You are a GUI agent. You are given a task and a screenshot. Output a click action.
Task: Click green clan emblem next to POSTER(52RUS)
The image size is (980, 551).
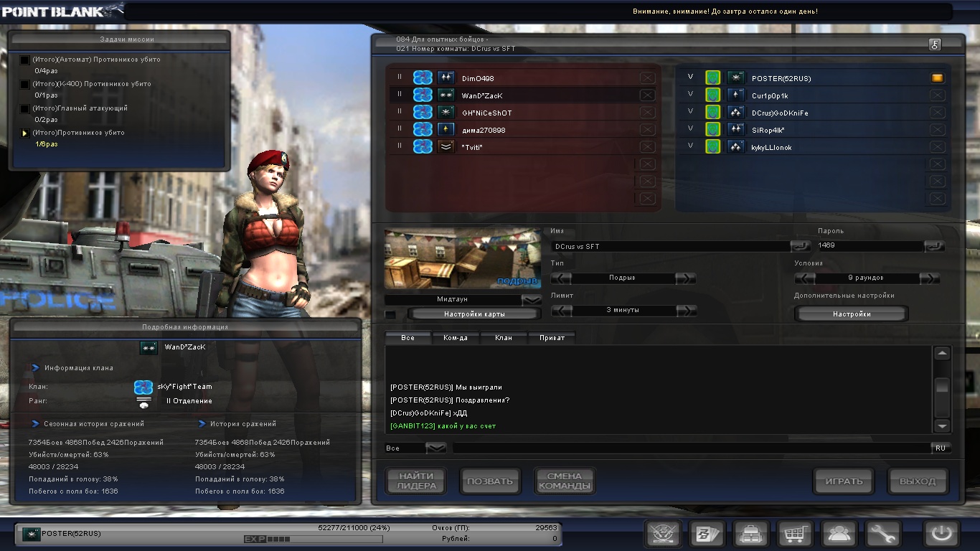(x=712, y=77)
